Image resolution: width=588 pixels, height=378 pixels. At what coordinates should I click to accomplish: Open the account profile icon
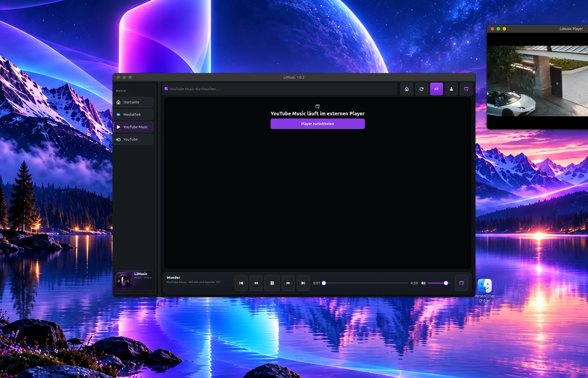(x=452, y=89)
